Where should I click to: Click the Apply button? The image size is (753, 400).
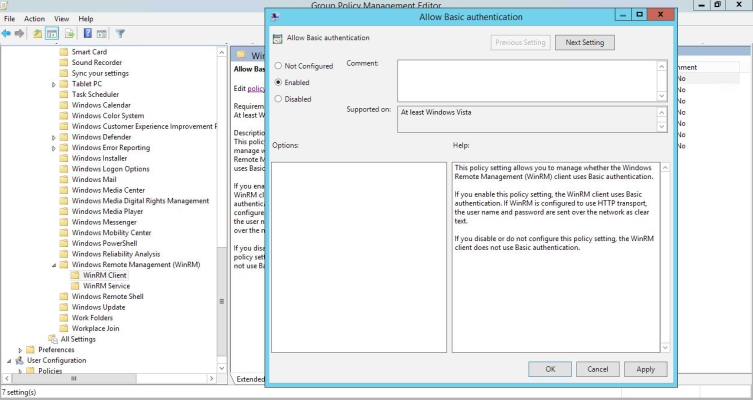coord(645,369)
